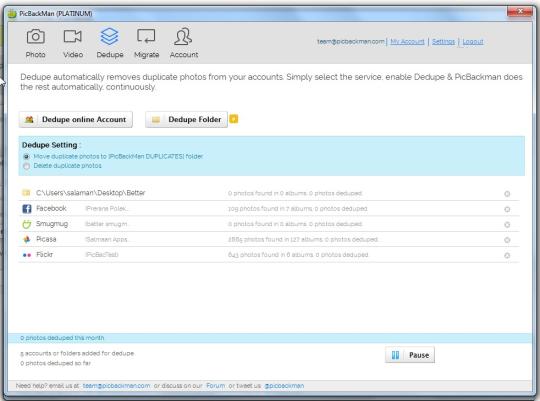
Task: Click the PicBackMan title bar app icon
Action: point(12,14)
